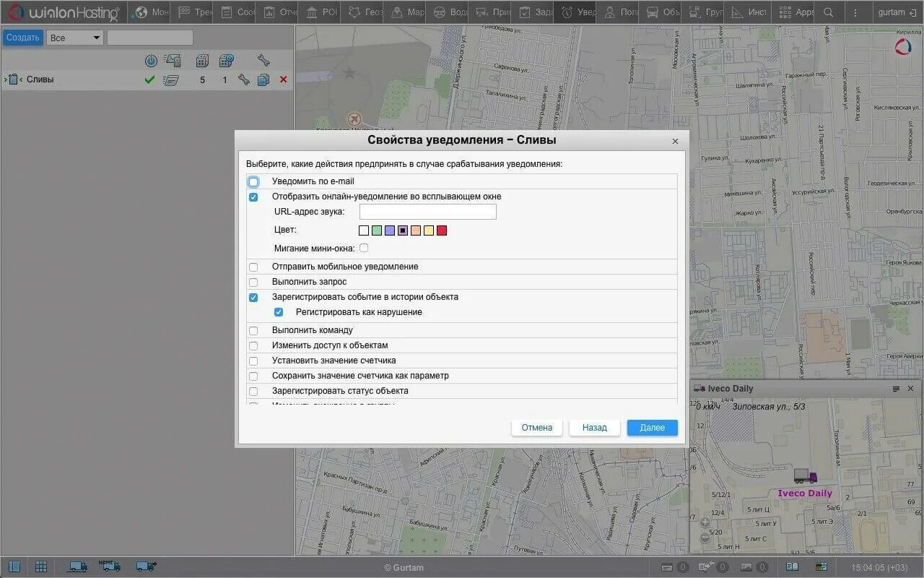The width and height of the screenshot is (924, 578).
Task: Edit Сливы with the wrench icon
Action: pos(244,79)
